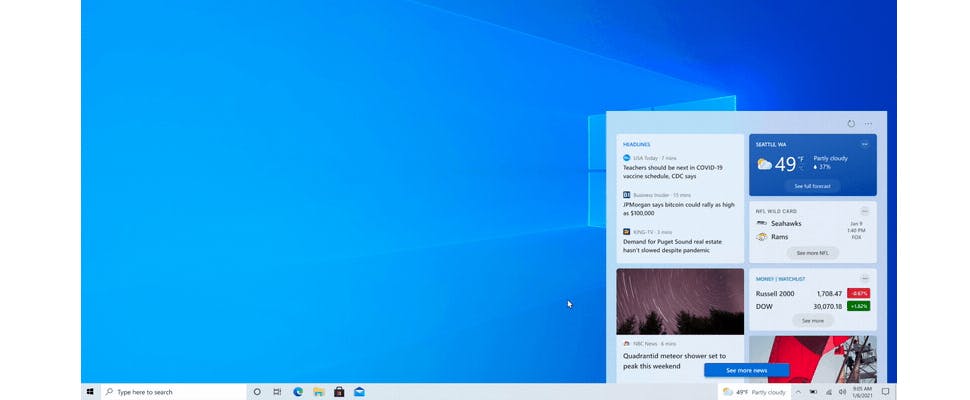Click the Rams team row

pos(773,237)
